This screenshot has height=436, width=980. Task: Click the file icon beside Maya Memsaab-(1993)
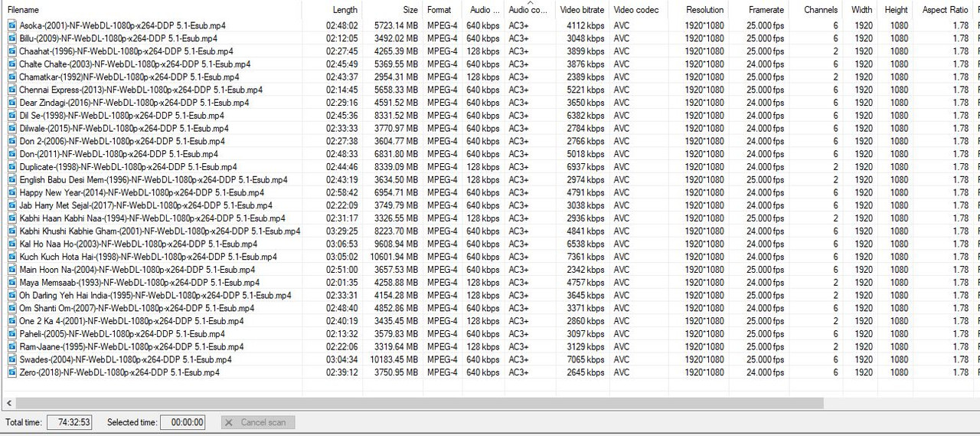pyautogui.click(x=12, y=283)
